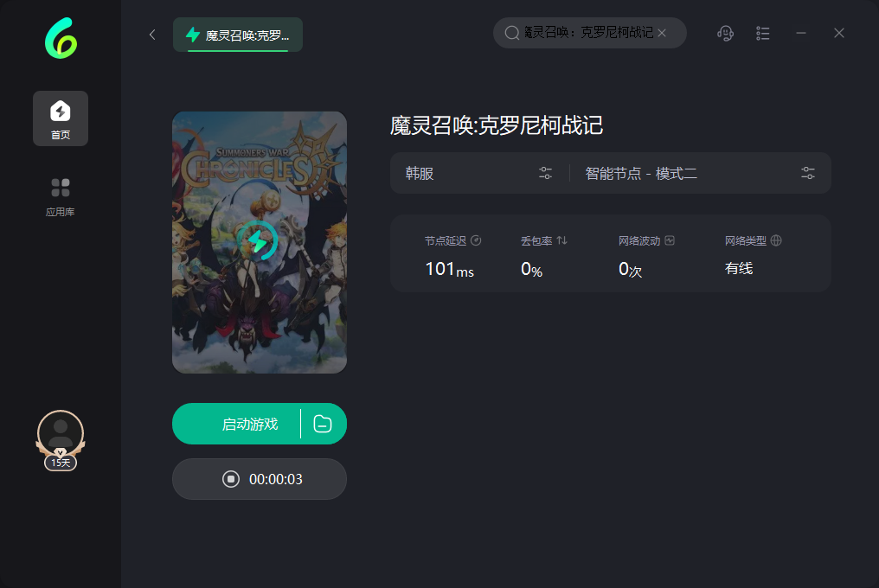Click the network type globe icon
The height and width of the screenshot is (588, 879).
(776, 240)
